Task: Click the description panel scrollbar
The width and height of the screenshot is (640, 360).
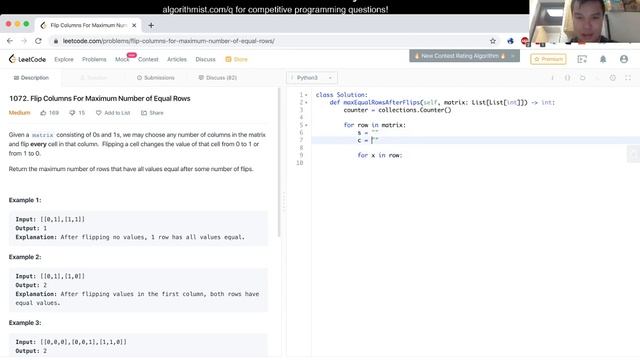Action: (x=279, y=162)
